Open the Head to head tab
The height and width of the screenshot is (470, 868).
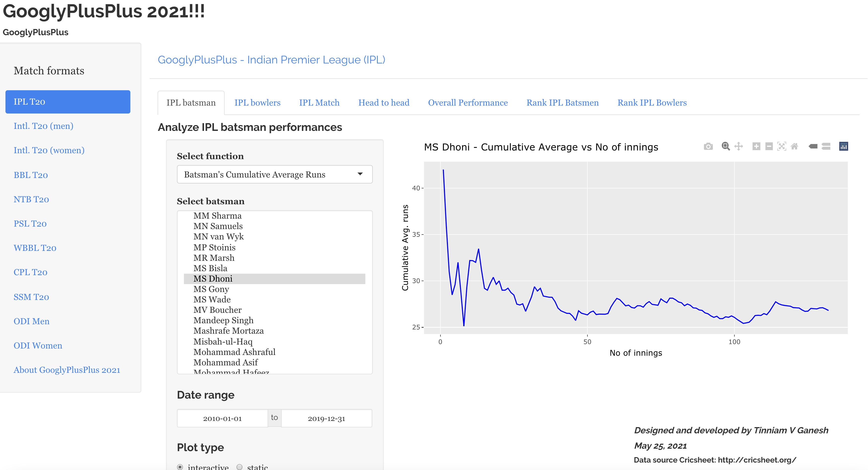[383, 103]
